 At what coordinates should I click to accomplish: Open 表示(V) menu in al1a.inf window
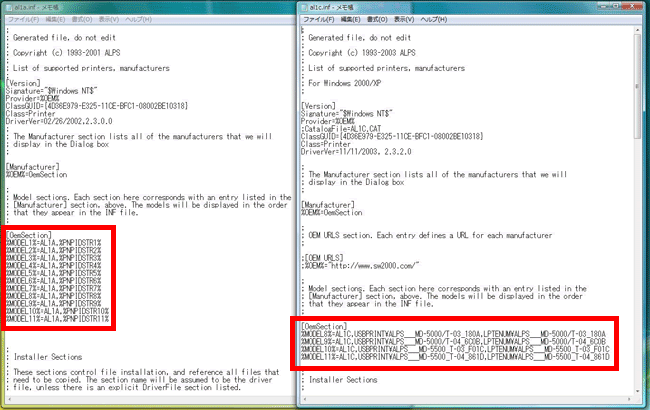(109, 19)
